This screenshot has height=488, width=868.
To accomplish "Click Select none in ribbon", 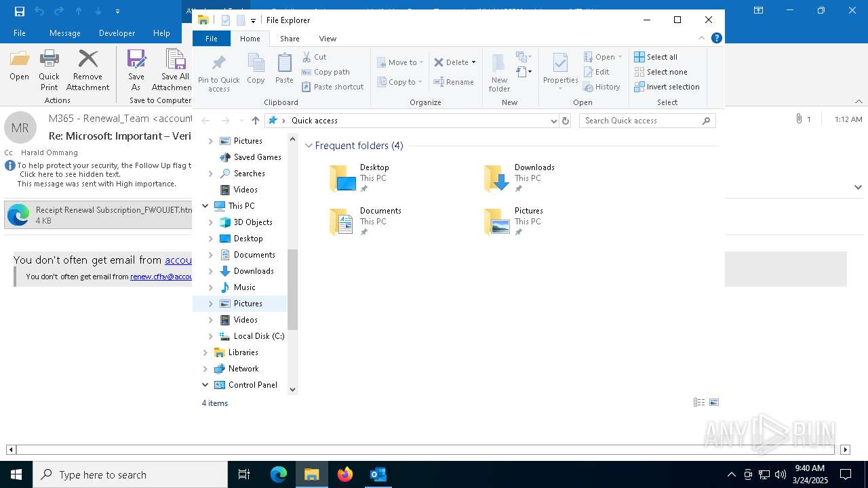I will click(660, 72).
